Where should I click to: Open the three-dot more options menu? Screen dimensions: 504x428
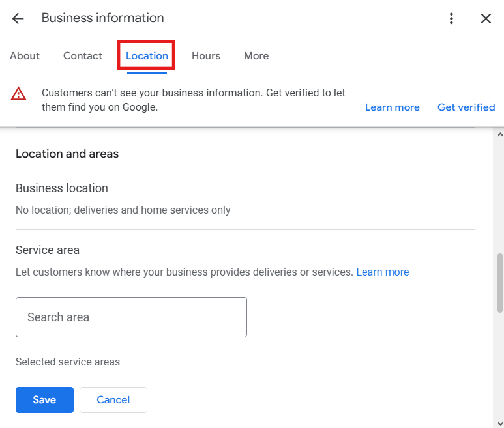451,18
